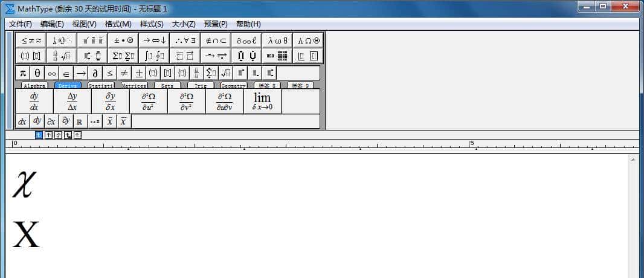Insert the not-equal sign from small bar

(124, 73)
